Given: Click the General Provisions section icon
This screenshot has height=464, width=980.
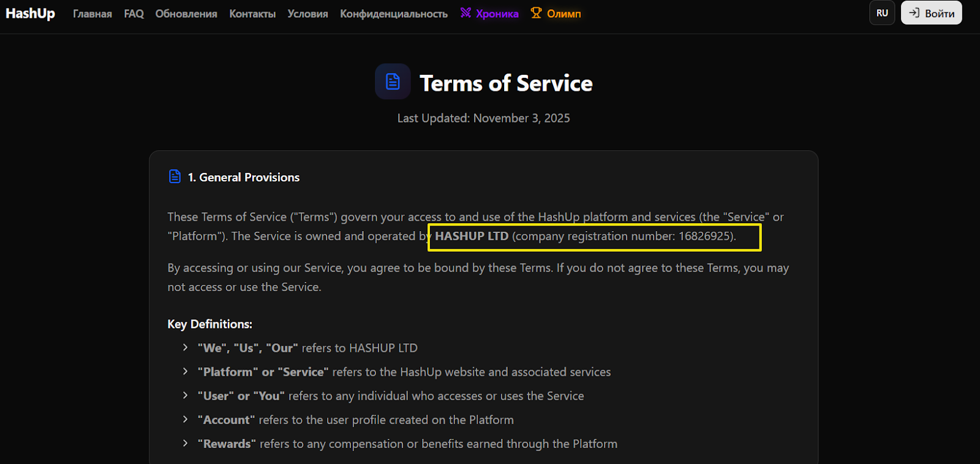Looking at the screenshot, I should pos(175,177).
